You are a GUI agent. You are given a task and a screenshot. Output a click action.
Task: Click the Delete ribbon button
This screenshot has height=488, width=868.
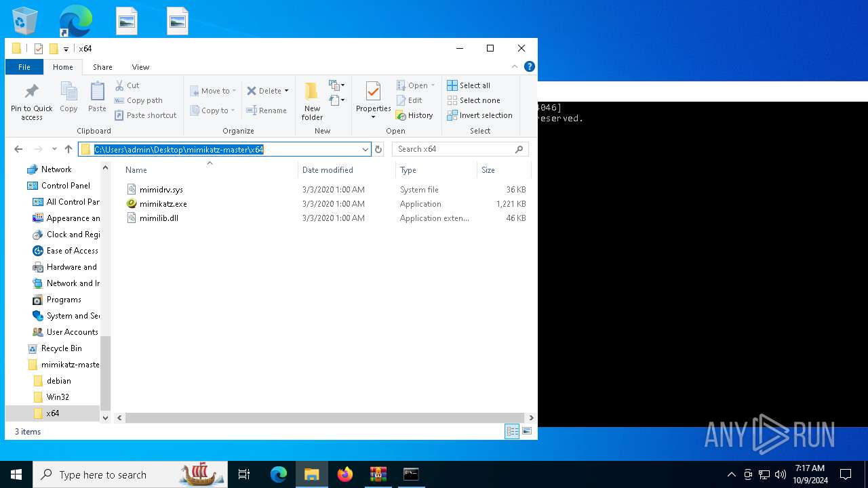pos(264,91)
